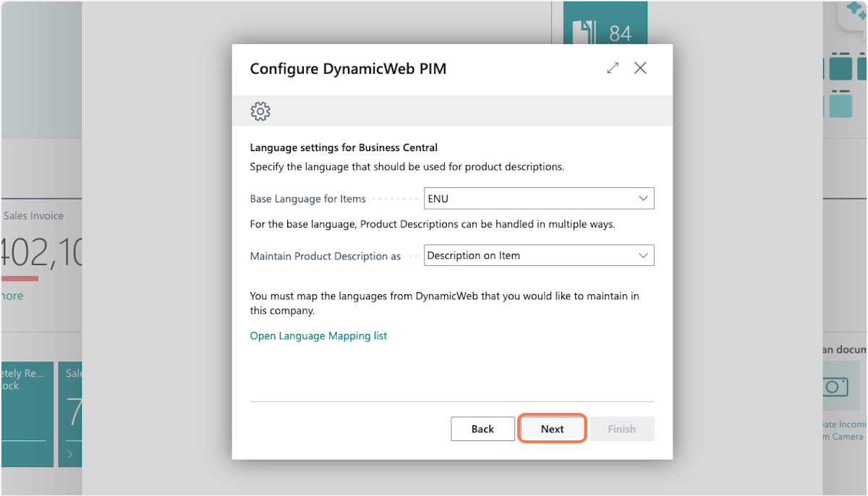Click the light teal chart square icon
Screen dimensions: 868x496
point(840,105)
